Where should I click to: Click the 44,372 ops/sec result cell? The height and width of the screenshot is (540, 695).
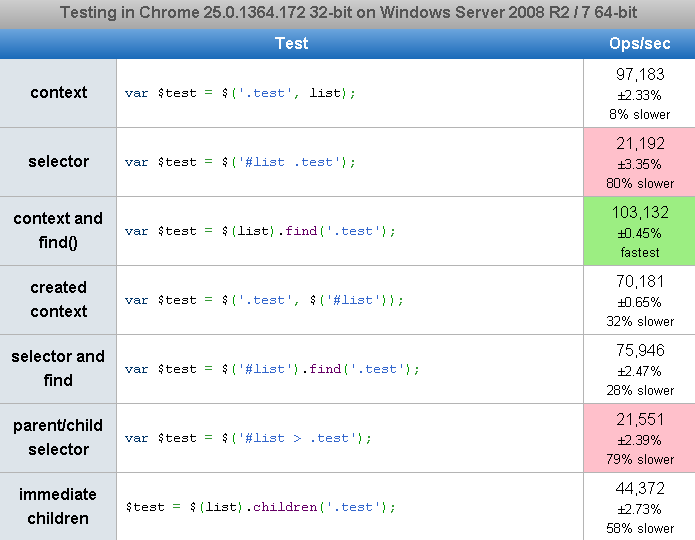click(639, 507)
